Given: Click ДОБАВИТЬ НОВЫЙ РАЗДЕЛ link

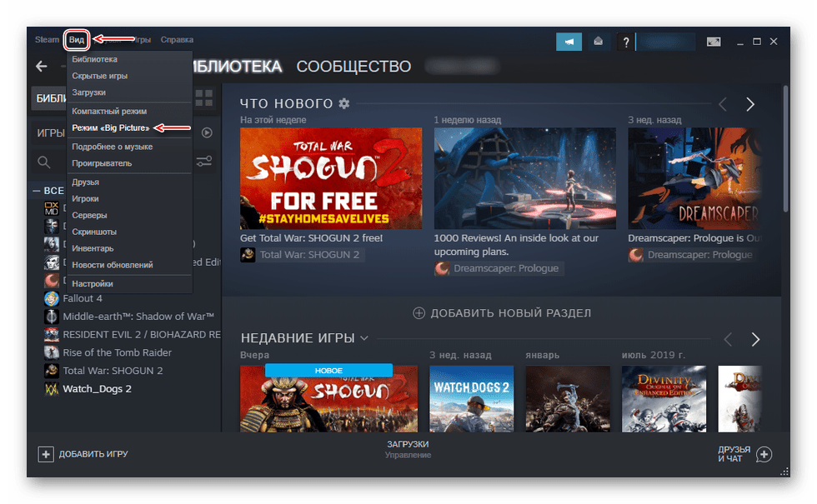Looking at the screenshot, I should pyautogui.click(x=502, y=313).
